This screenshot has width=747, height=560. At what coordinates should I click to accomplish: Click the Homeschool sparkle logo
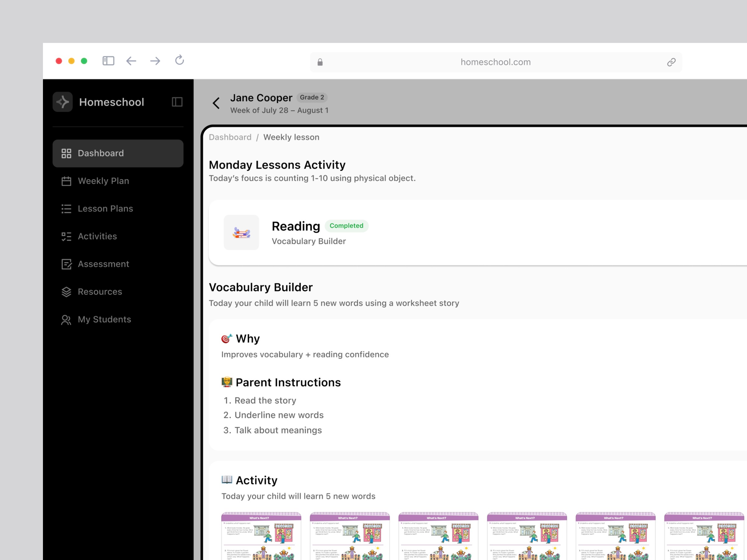pos(63,102)
